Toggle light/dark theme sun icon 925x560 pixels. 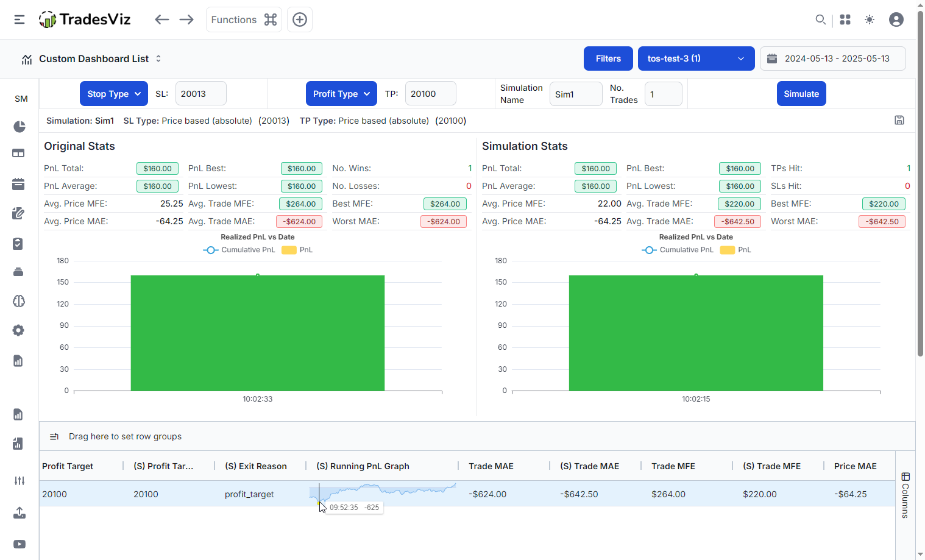point(870,19)
